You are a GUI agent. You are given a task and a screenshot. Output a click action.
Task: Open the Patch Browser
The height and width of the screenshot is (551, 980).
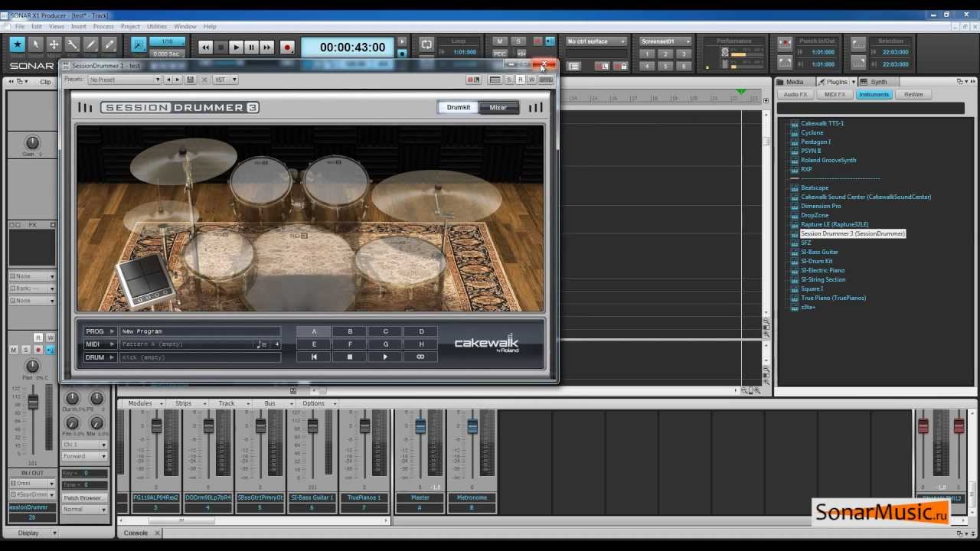click(x=84, y=497)
